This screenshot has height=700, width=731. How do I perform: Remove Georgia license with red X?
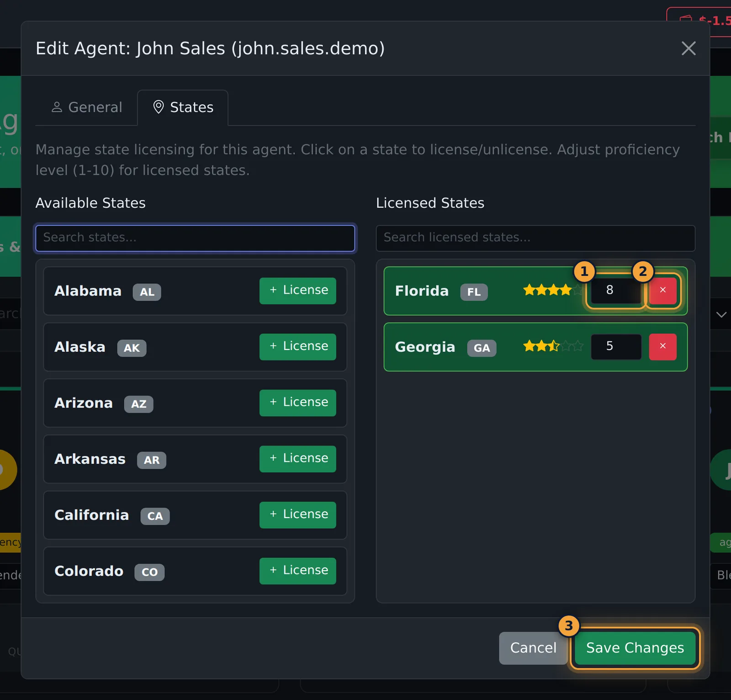point(662,347)
